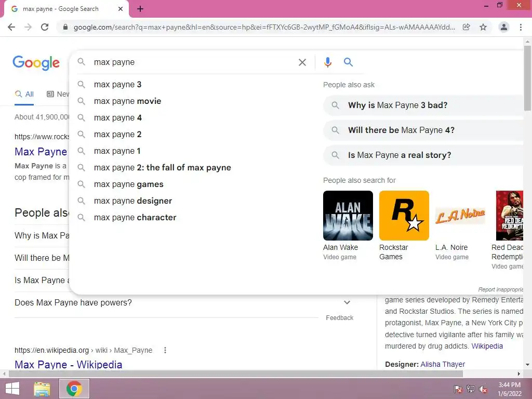Expand 'Does Max Payne have powers?' question

pos(182,303)
